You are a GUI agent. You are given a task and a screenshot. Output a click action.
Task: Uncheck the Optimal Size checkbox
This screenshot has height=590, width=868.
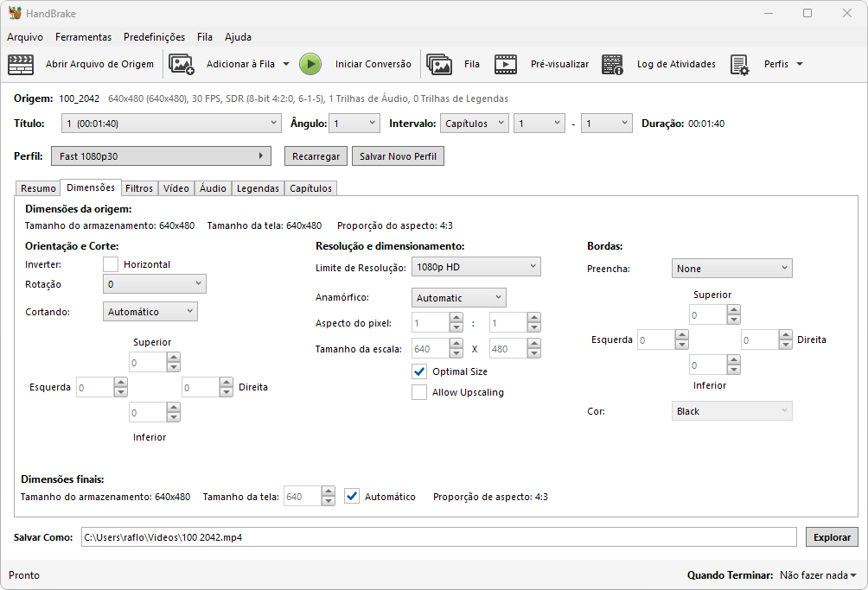(419, 371)
